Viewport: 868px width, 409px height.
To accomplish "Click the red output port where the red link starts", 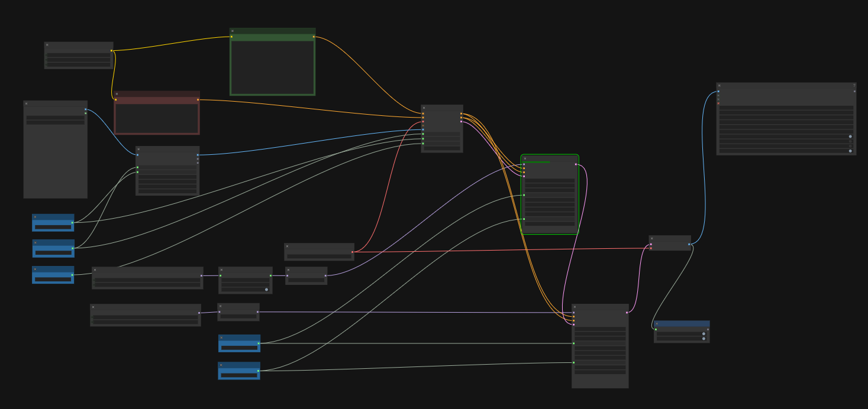I will 352,252.
